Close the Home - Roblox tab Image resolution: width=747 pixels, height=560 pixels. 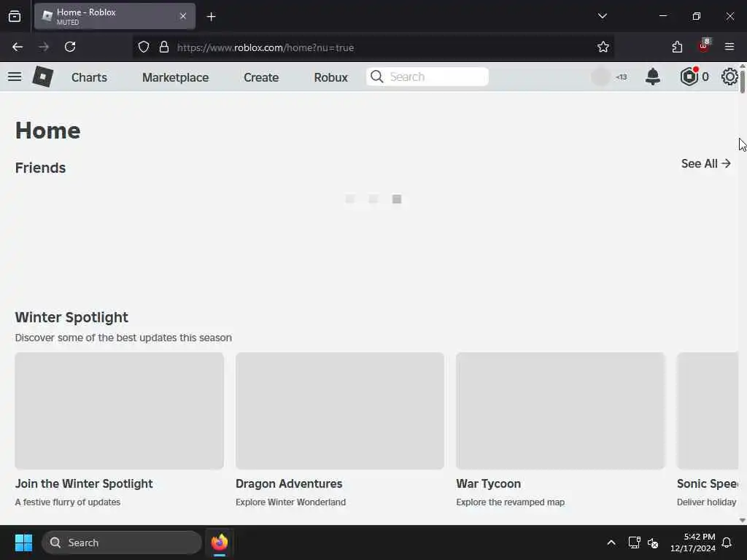[x=183, y=16]
